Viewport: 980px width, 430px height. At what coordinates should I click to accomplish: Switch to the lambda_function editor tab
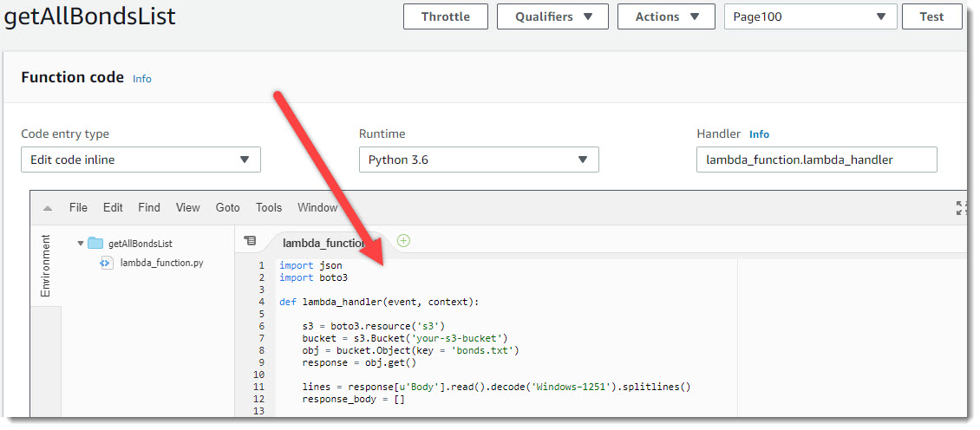[323, 243]
